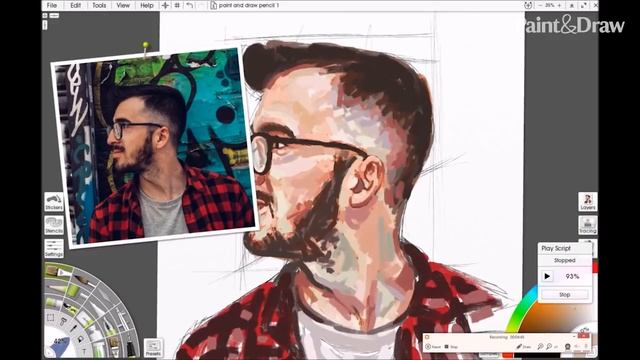The height and width of the screenshot is (360, 640).
Task: Click the red close button on recording toolbar
Action: (584, 336)
